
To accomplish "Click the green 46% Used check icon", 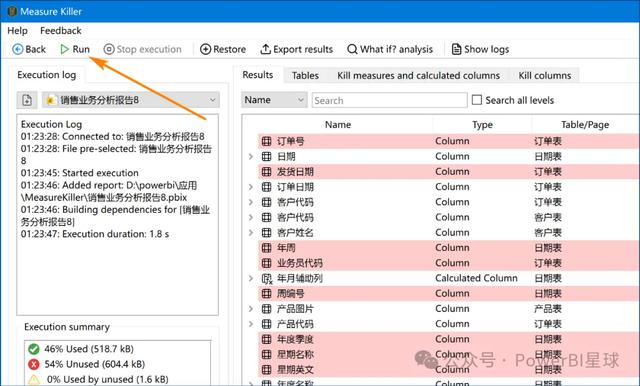I will pos(34,349).
